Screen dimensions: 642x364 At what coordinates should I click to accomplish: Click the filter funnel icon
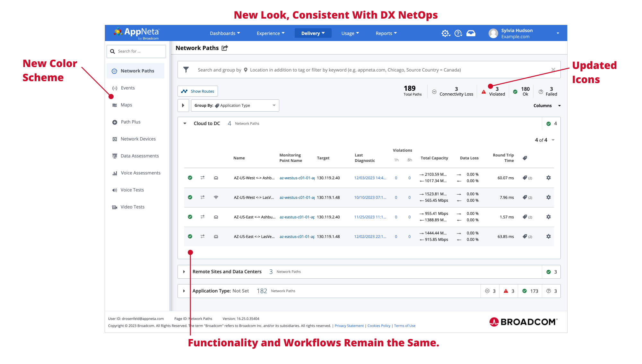pos(186,70)
